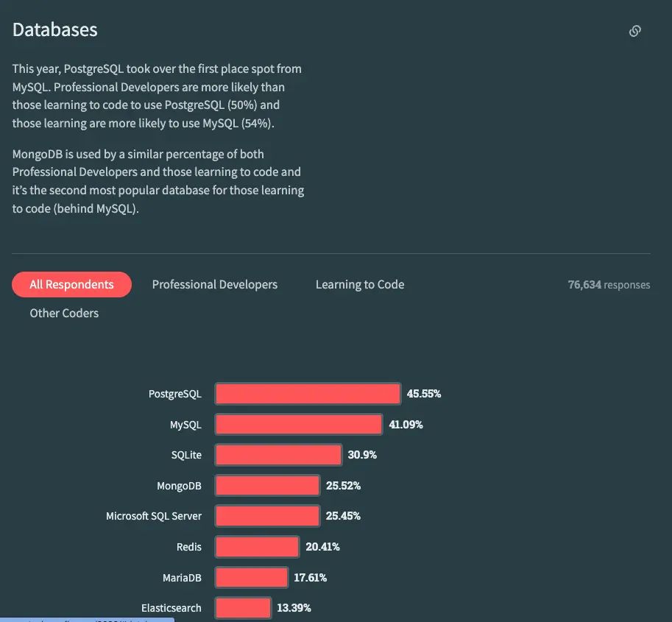Click the 45.55% value label
Screen dimensions: 672x622
(x=424, y=394)
